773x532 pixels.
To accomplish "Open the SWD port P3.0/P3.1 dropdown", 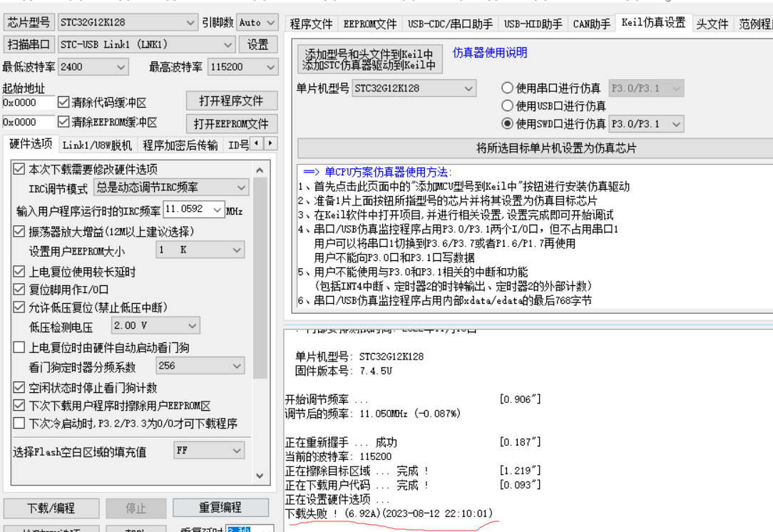I will 646,124.
